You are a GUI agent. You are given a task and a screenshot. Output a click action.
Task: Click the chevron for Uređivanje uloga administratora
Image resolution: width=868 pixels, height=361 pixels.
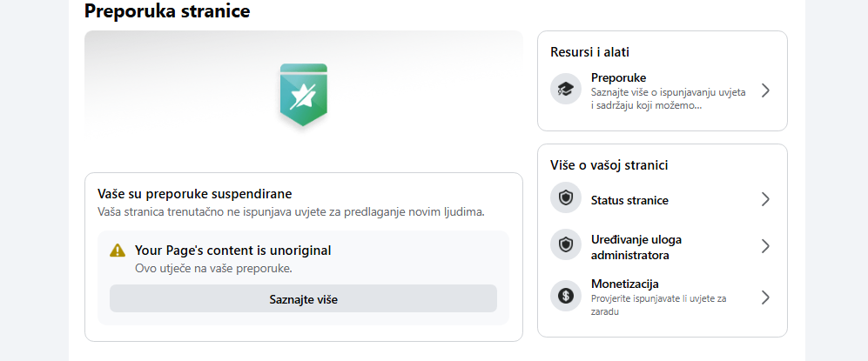765,246
